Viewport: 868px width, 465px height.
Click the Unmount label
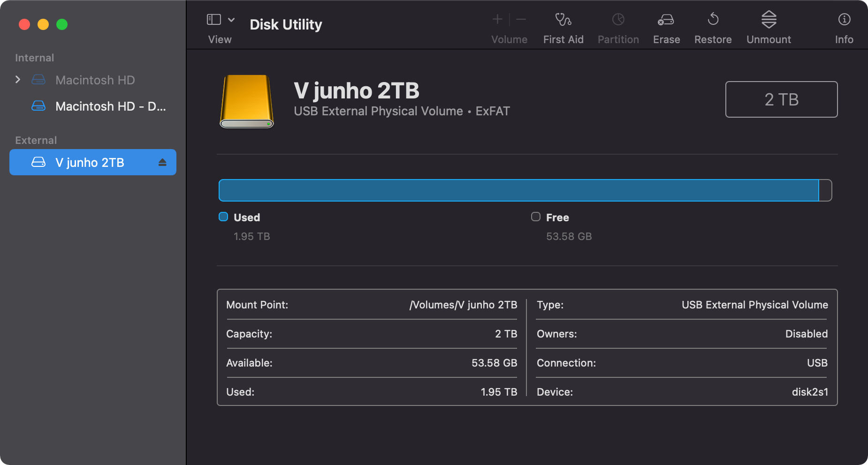pyautogui.click(x=769, y=39)
